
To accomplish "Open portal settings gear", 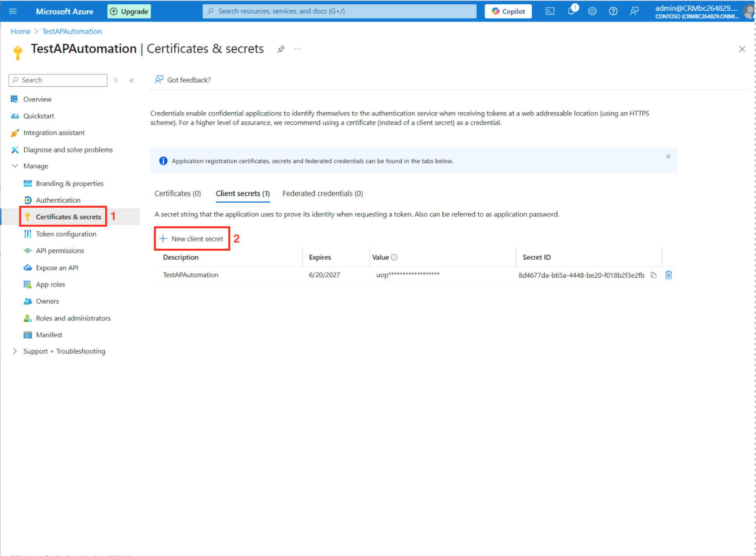I will (x=592, y=11).
